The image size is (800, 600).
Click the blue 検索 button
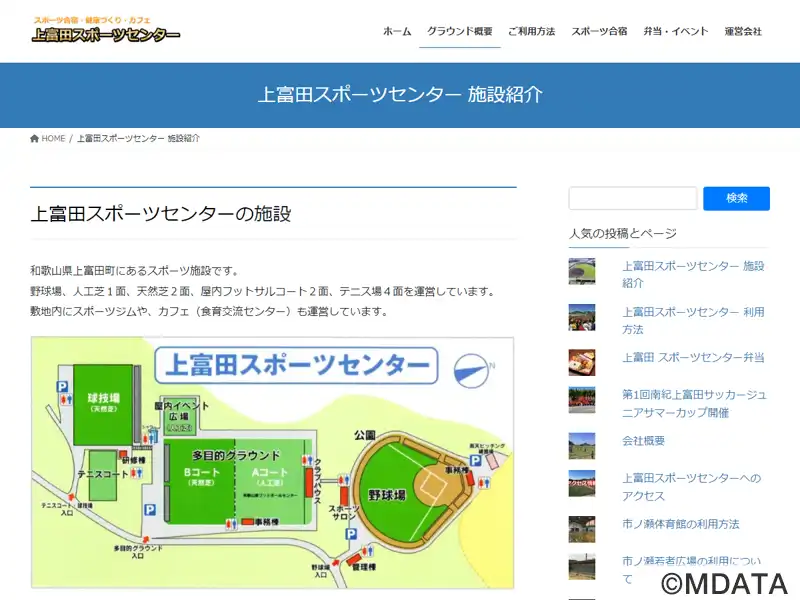736,198
